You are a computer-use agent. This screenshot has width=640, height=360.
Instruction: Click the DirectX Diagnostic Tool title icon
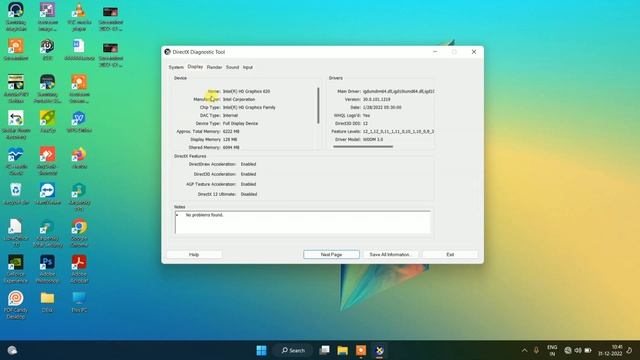click(167, 52)
